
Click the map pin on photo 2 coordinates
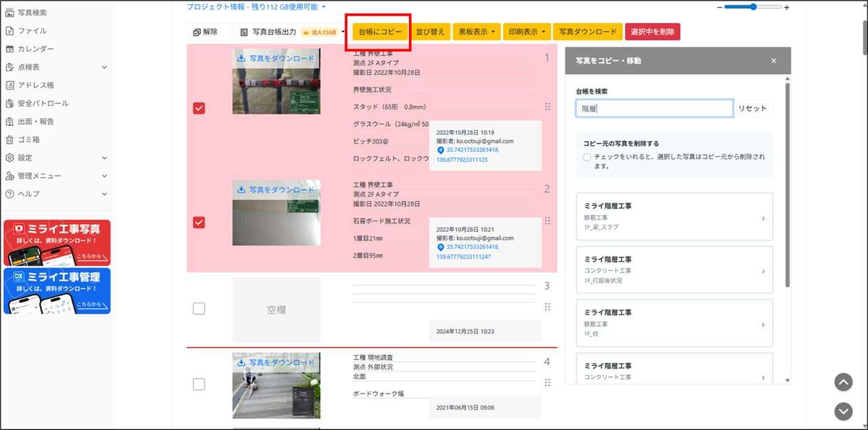(440, 247)
